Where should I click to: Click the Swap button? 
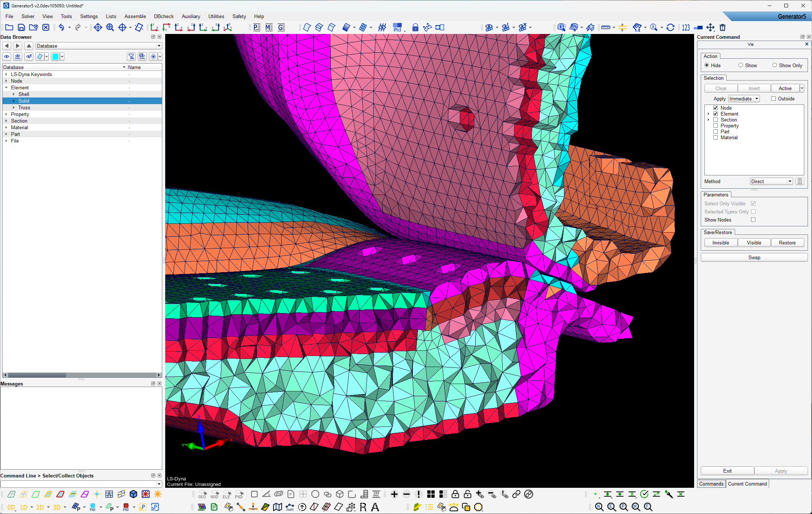point(754,257)
